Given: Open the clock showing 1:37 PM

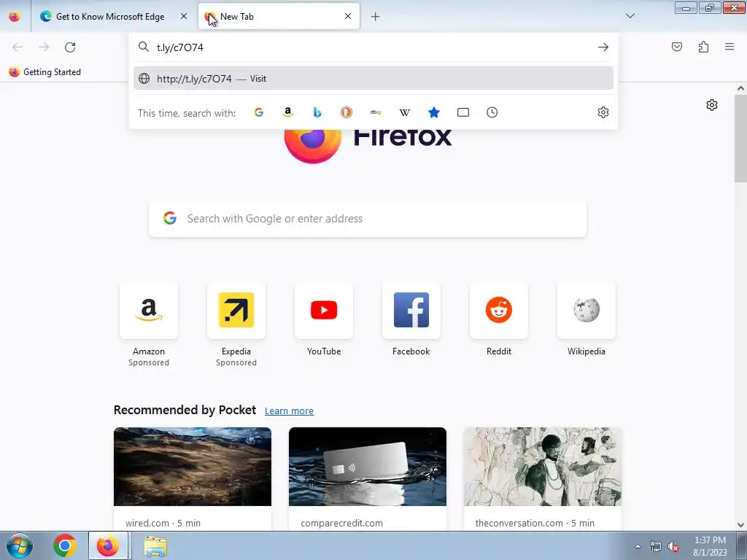Looking at the screenshot, I should [710, 546].
